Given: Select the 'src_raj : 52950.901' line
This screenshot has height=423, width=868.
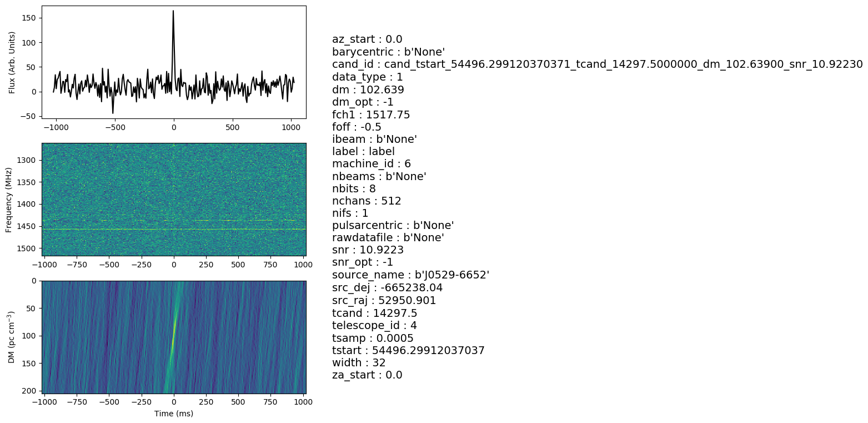Looking at the screenshot, I should 384,301.
